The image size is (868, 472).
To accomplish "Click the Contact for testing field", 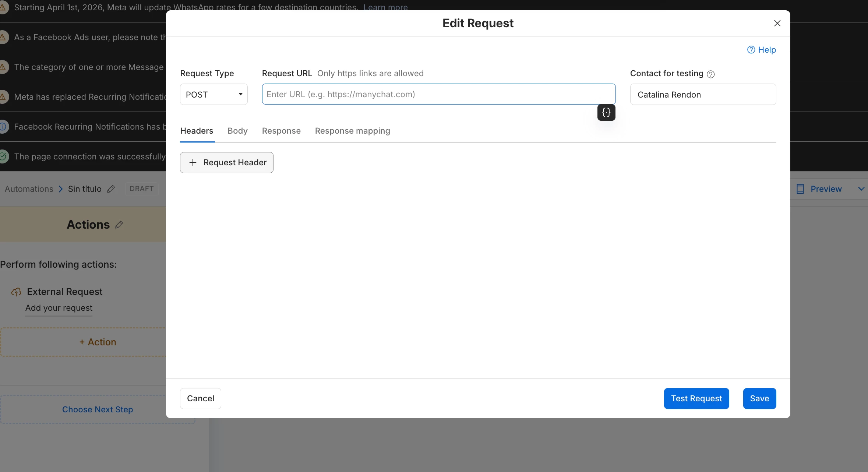I will click(703, 94).
